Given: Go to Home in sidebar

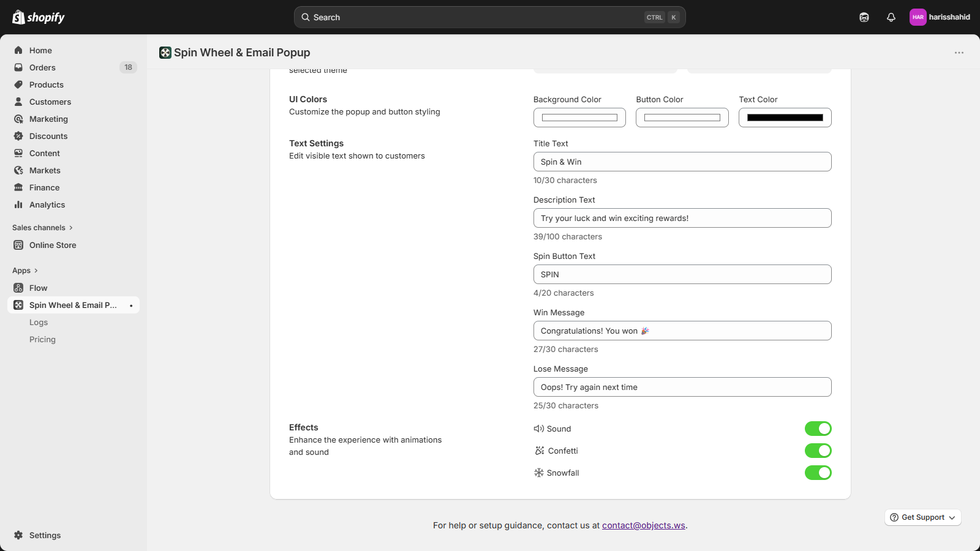Looking at the screenshot, I should click(x=40, y=50).
